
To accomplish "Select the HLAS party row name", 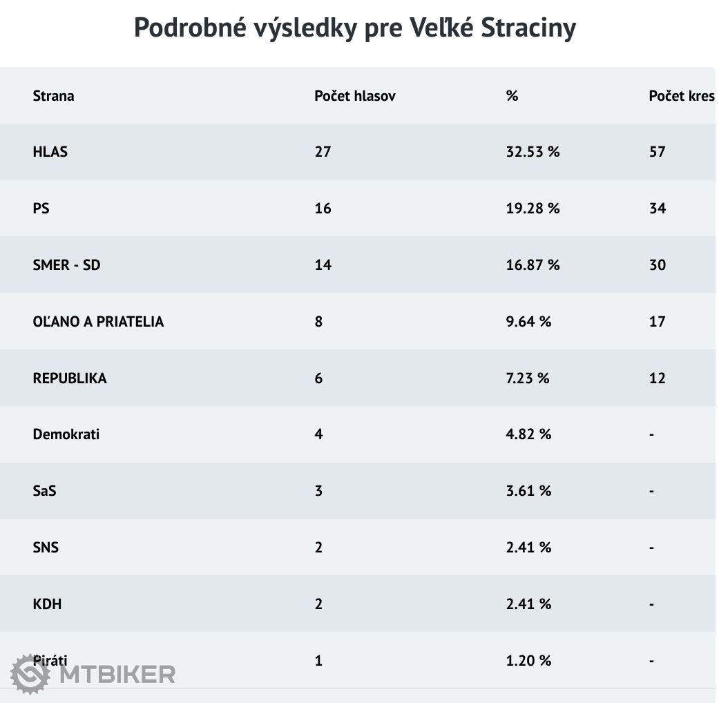I will pos(50,152).
